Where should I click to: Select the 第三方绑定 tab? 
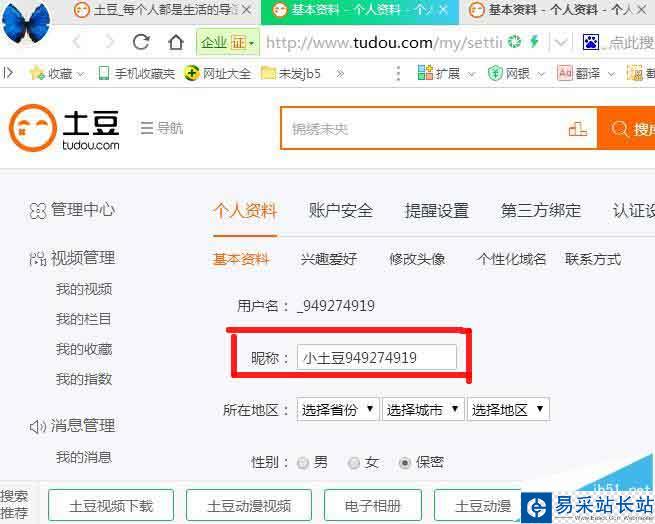click(x=541, y=210)
